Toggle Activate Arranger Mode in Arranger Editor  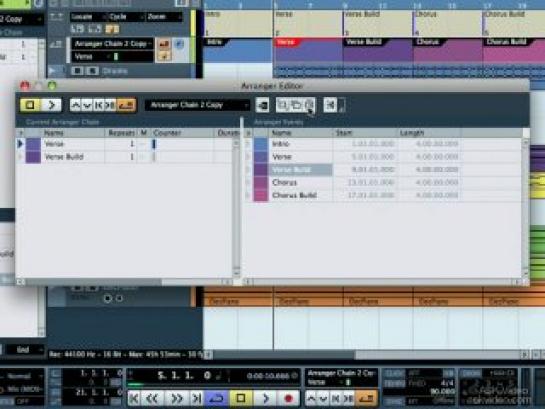126,105
